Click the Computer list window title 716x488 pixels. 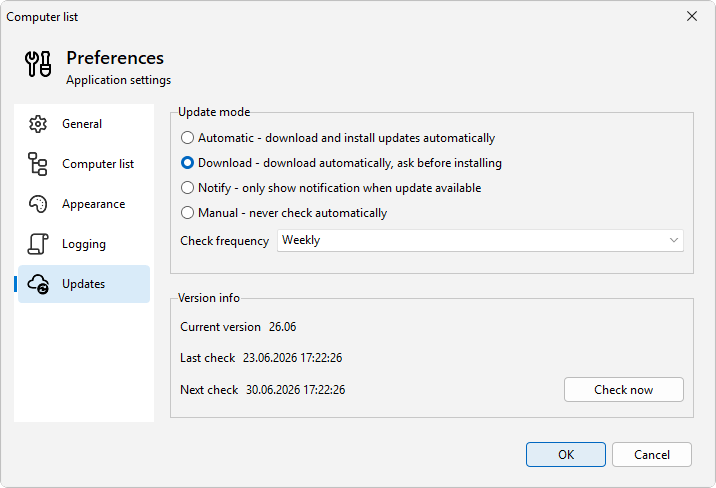(42, 17)
